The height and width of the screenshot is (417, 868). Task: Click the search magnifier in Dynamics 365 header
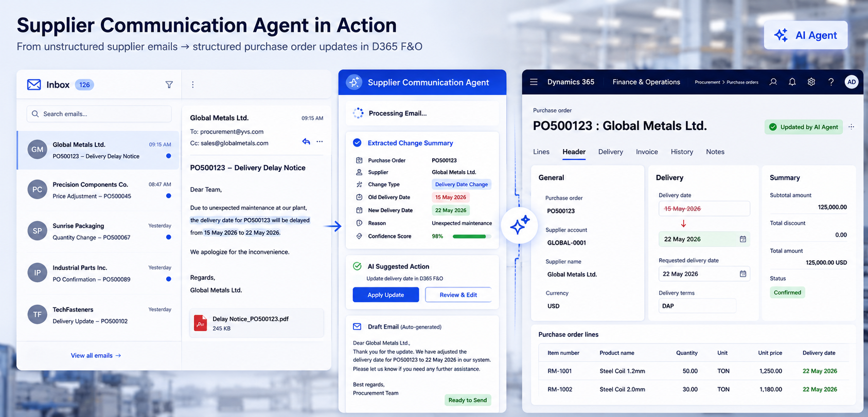click(773, 82)
